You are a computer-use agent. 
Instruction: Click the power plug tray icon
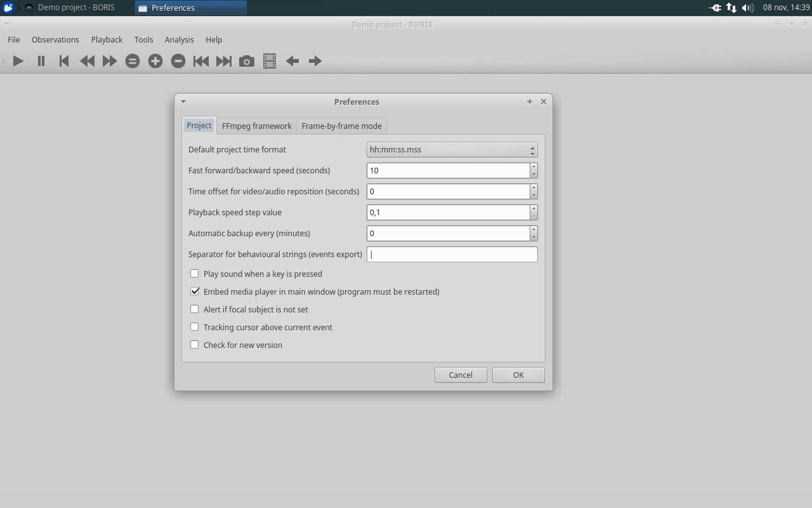point(715,8)
